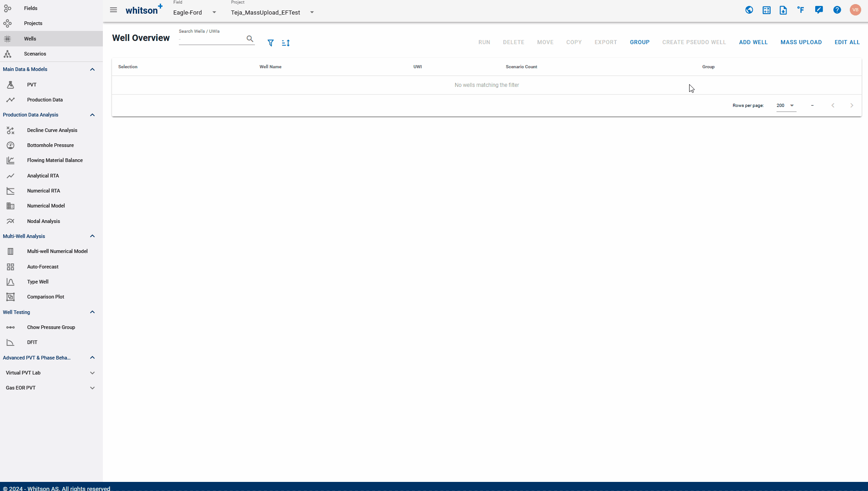Viewport: 868px width, 491px height.
Task: Open the Project Teja_MassUpload_EFTest dropdown
Action: pyautogui.click(x=273, y=12)
